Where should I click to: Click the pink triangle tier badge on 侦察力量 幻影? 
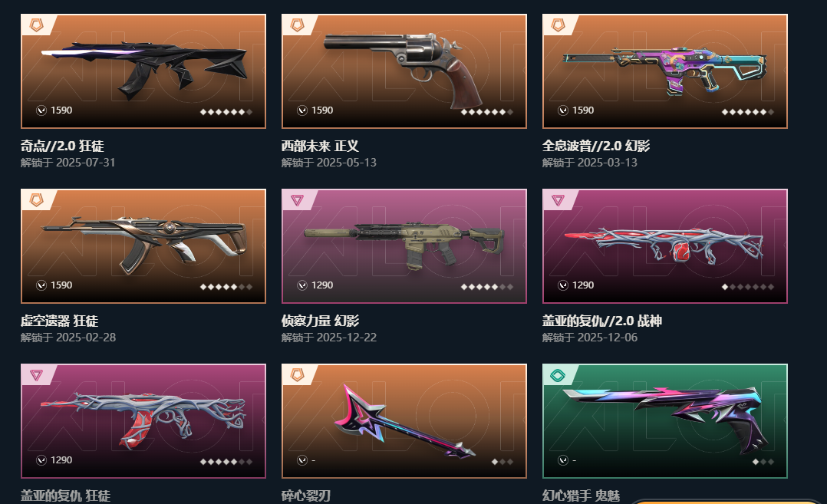pyautogui.click(x=297, y=199)
